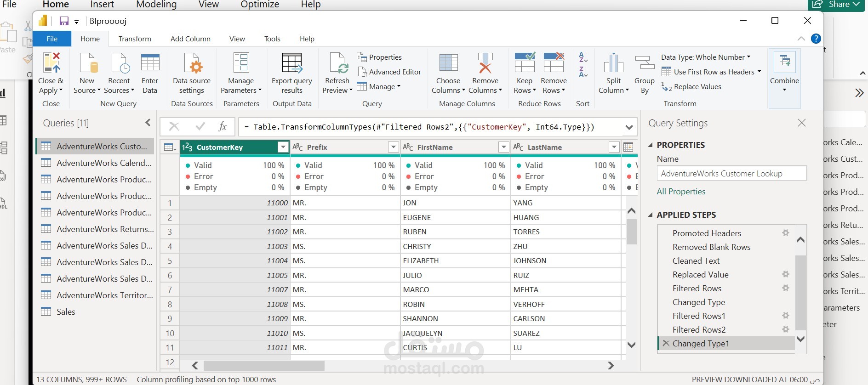
Task: Select the Sales query
Action: [x=95, y=311]
